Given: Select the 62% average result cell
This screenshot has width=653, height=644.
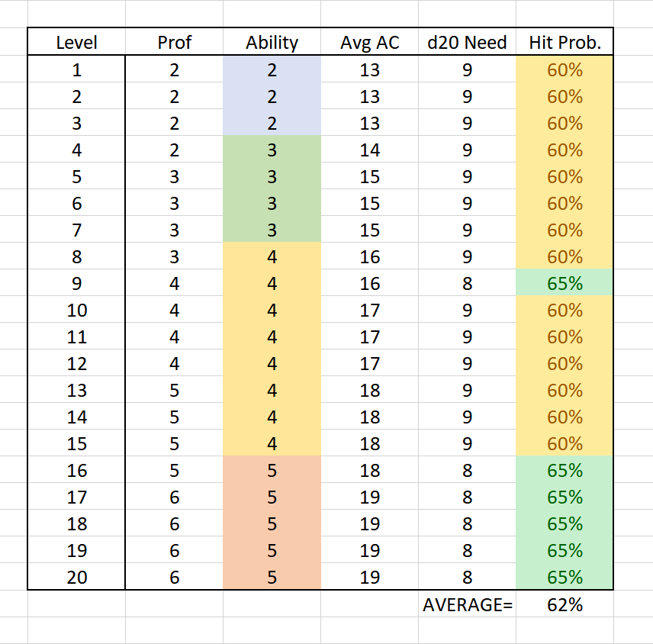Looking at the screenshot, I should tap(565, 605).
